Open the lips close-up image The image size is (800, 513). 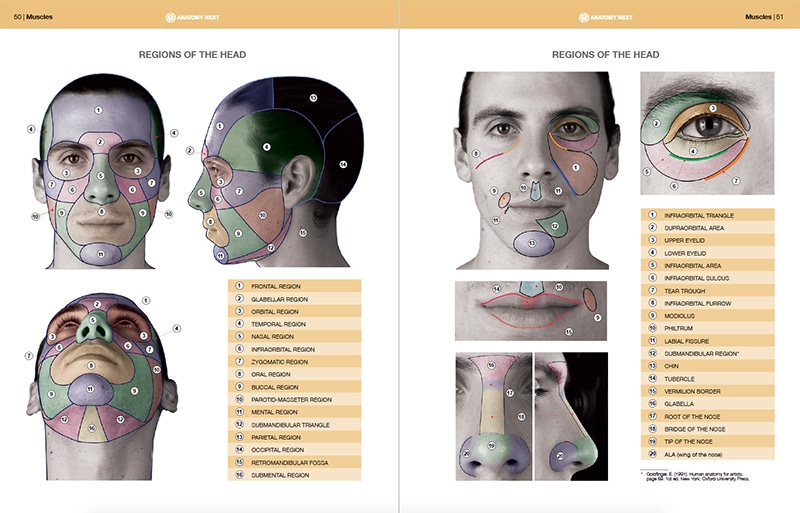coord(531,310)
